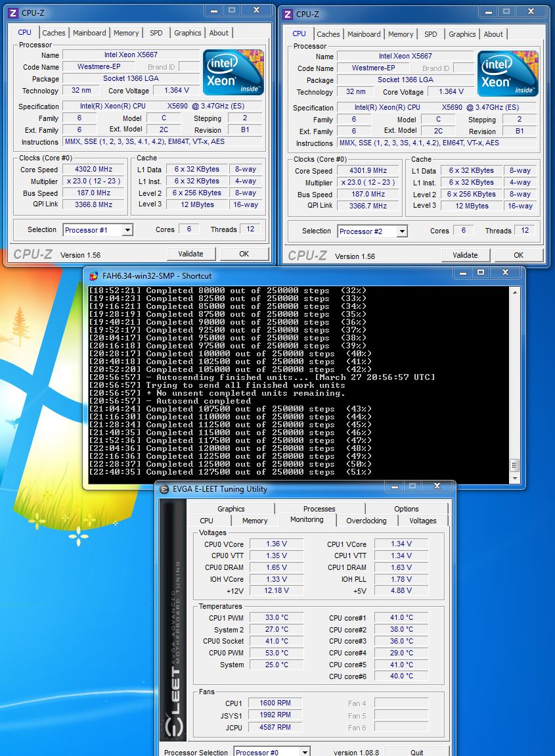Viewport: 555px width, 756px height.
Task: Click the FAH console scrollbar up arrow
Action: tap(514, 292)
